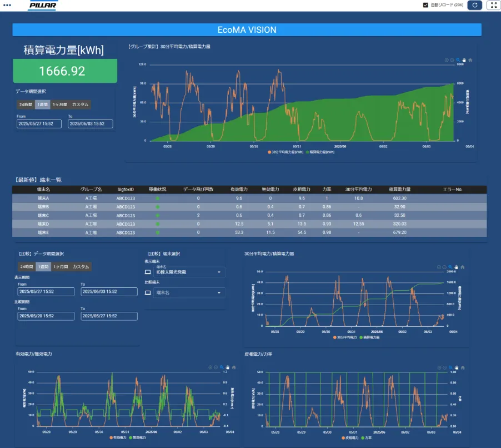Click the 積算電力量 column header
501x448 pixels.
click(400, 190)
